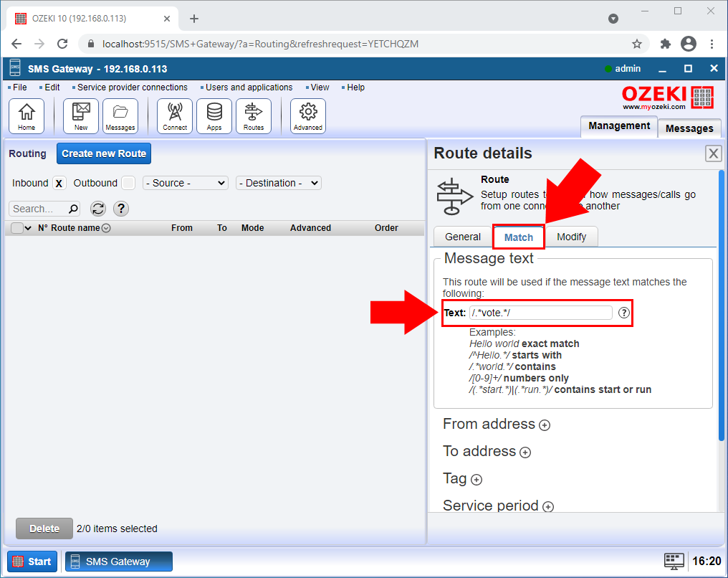Click the Route details vertical scrollbar
728x578 pixels.
(x=722, y=305)
